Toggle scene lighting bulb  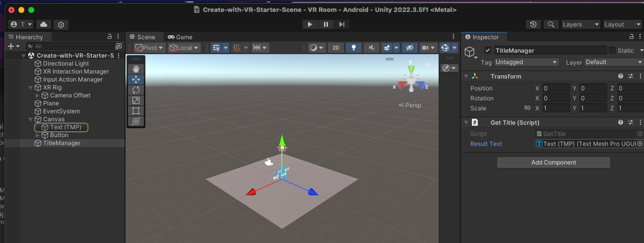(x=354, y=48)
